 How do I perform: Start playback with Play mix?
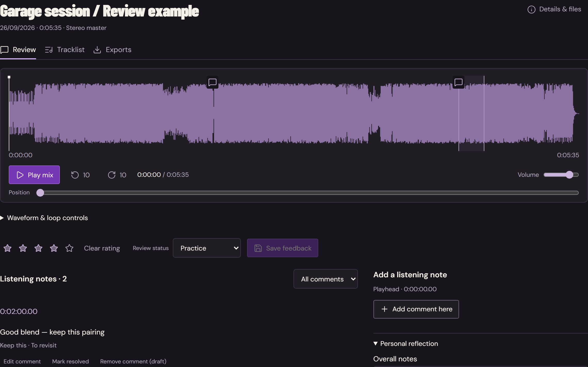click(x=34, y=175)
